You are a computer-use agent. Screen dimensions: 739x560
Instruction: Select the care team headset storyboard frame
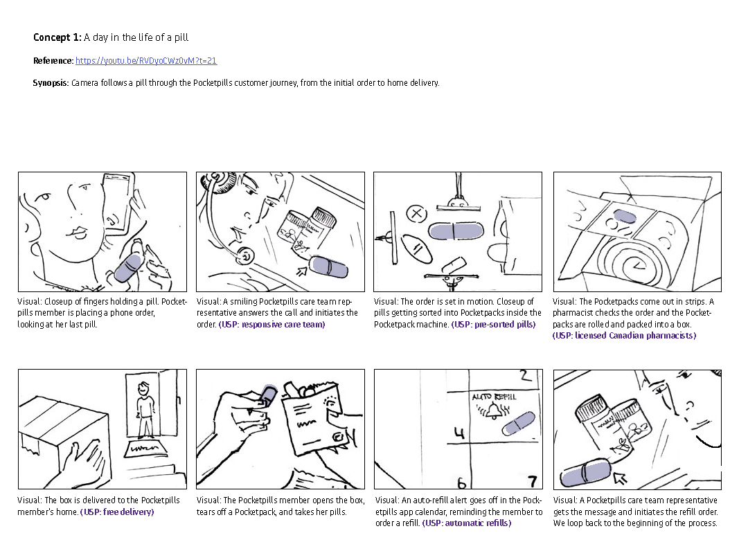point(281,232)
